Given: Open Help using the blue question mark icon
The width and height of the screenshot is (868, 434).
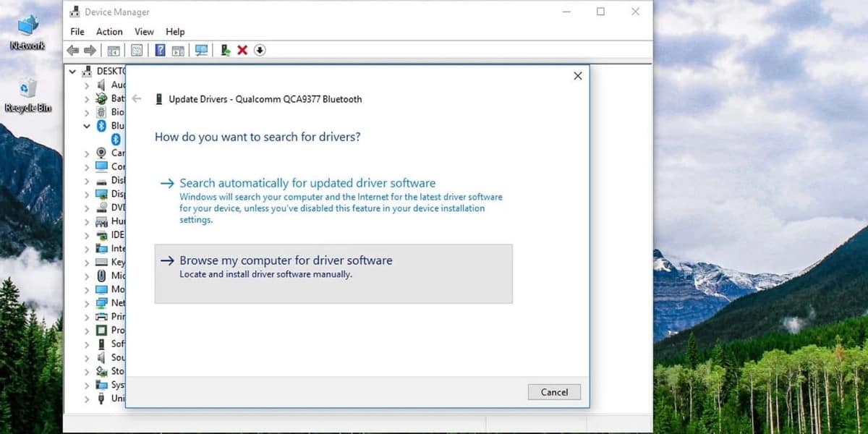Looking at the screenshot, I should point(161,50).
